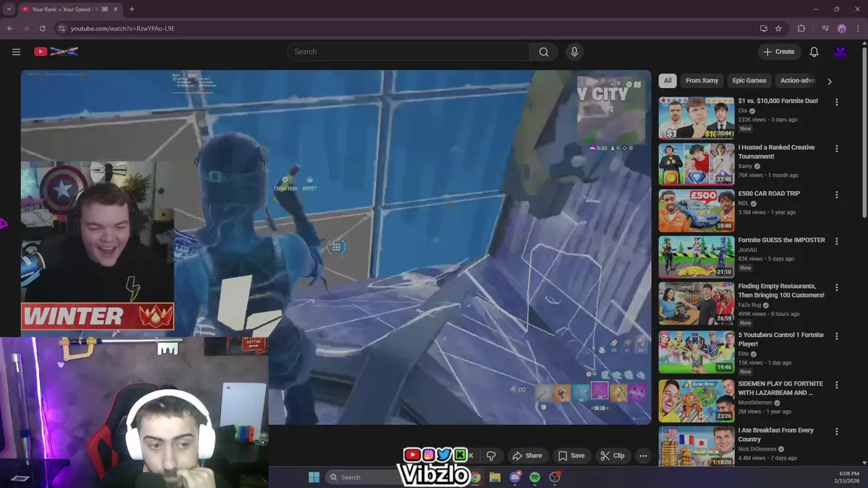Save the video to a playlist

click(x=571, y=455)
